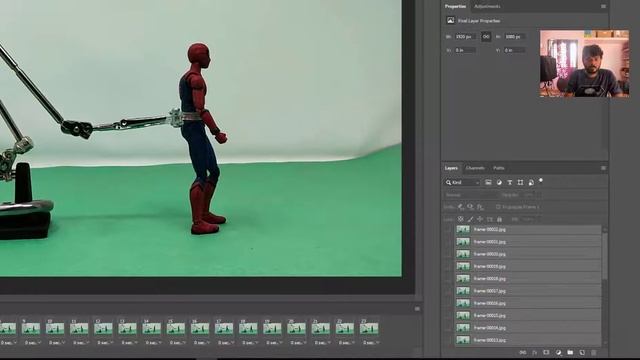This screenshot has width=640, height=360.
Task: Toggle visibility of frame-00019.jpg layer
Action: (449, 267)
